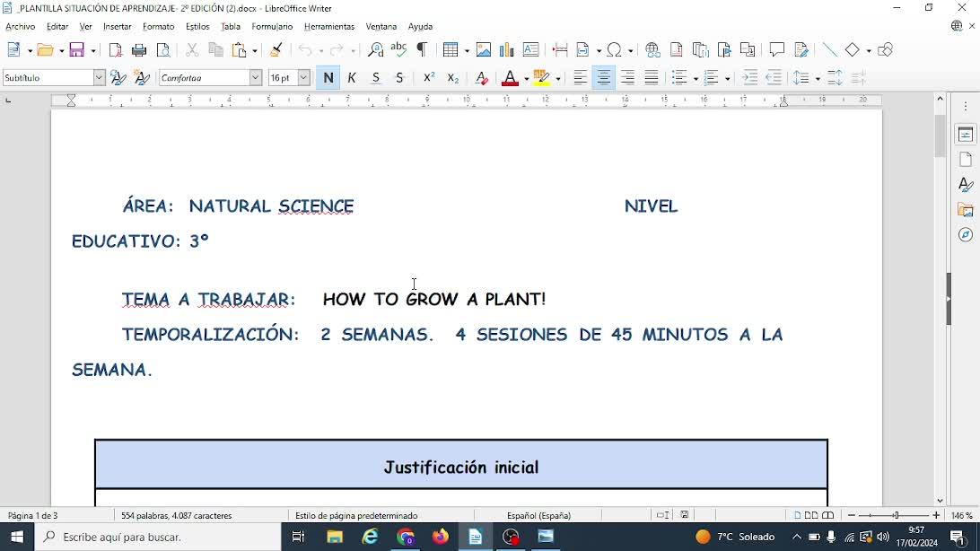
Task: Open the Navigator in the sidebar
Action: pos(966,235)
